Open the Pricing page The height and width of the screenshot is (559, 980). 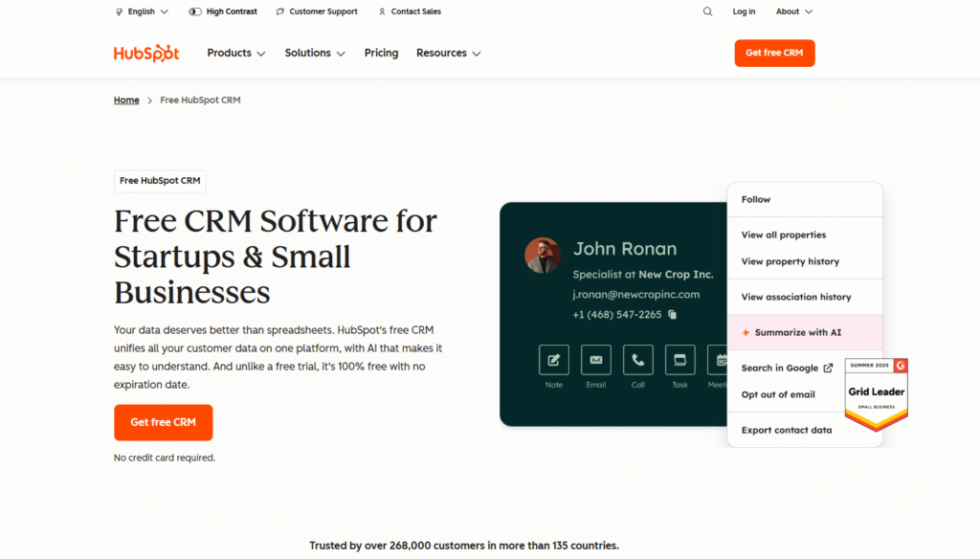coord(381,53)
